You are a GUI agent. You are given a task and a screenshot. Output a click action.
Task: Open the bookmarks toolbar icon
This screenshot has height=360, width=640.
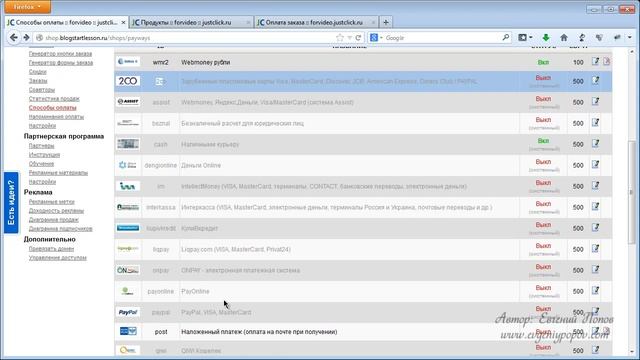(x=522, y=38)
